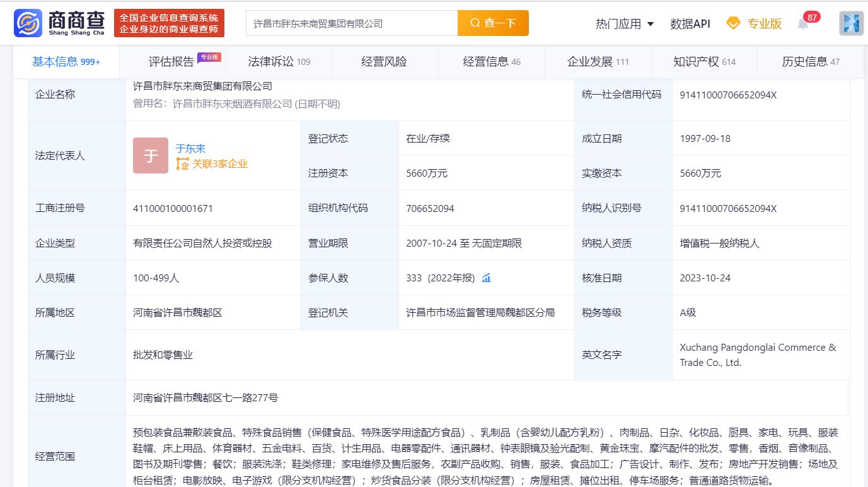The width and height of the screenshot is (868, 487).
Task: Open the 历史信息 tab
Action: 811,61
